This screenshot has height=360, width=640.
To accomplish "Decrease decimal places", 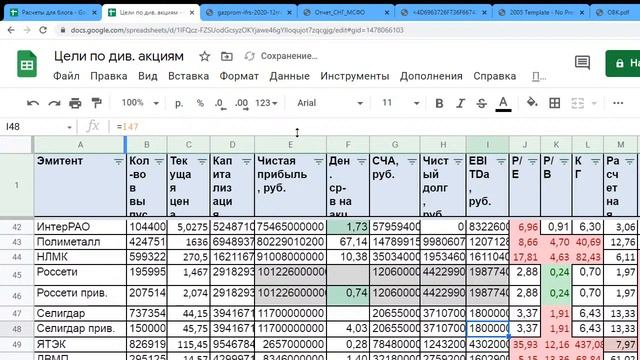I will pos(220,104).
